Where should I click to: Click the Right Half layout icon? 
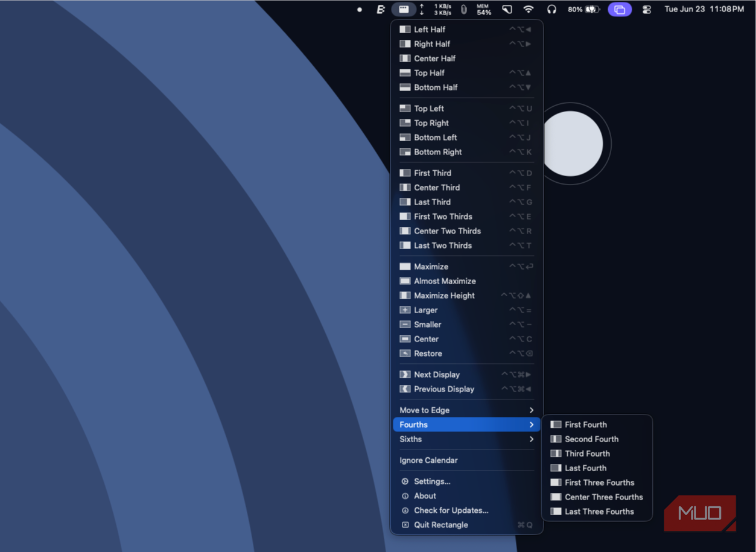coord(405,44)
